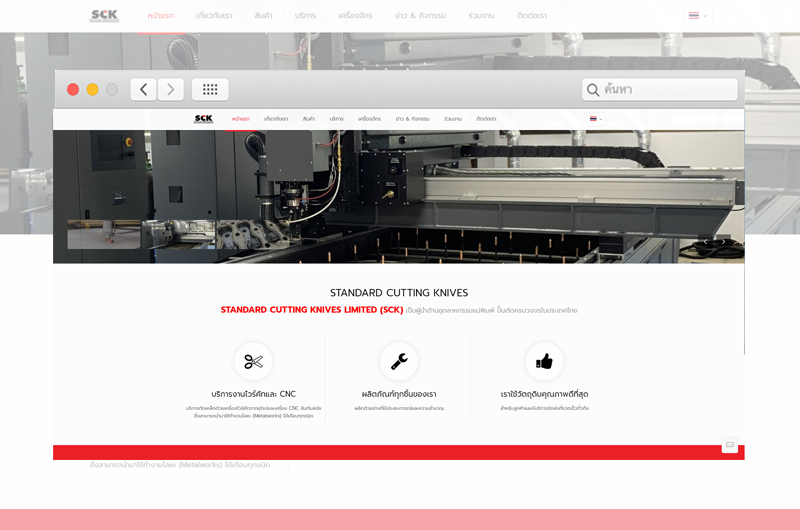
Task: Click faded ข่าว & กิจกรรม in top page header
Action: (420, 16)
